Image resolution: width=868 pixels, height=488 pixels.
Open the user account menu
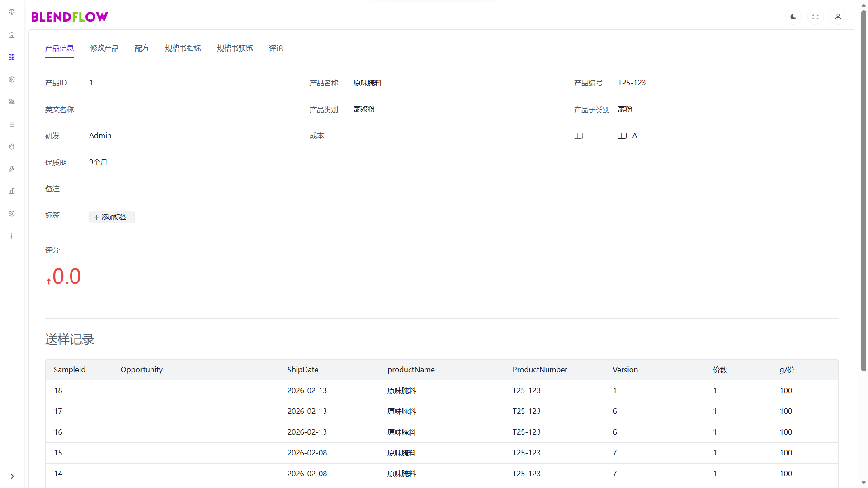[838, 17]
